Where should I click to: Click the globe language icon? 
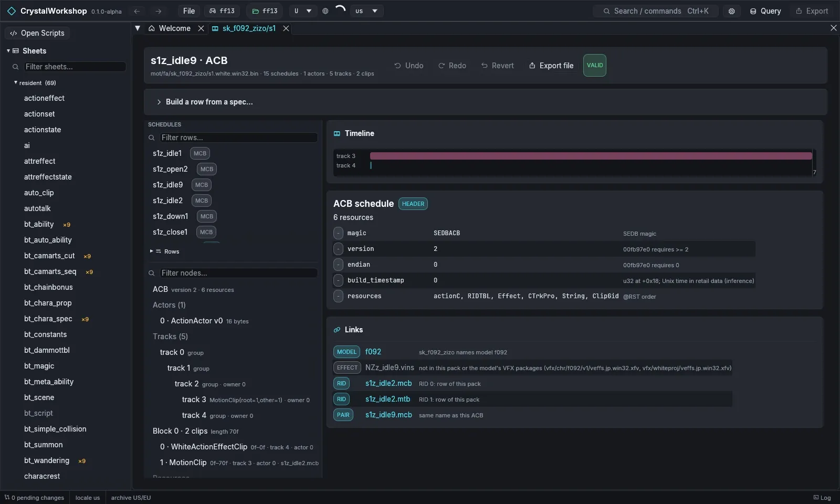325,11
